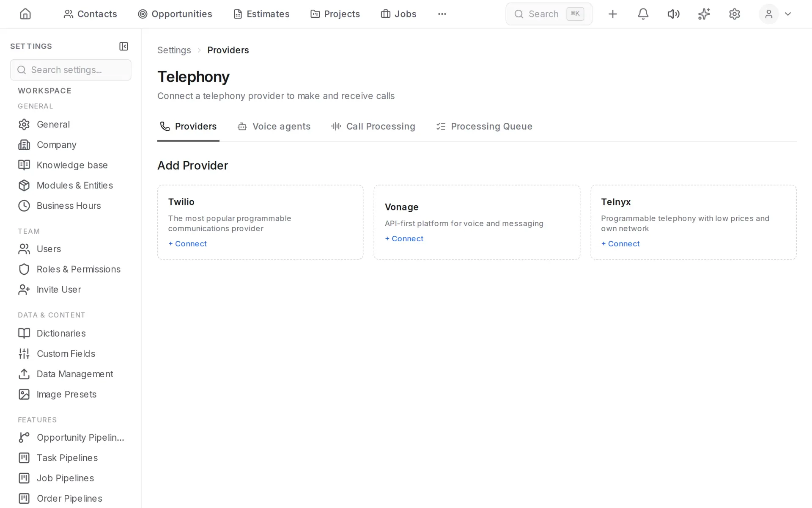Open Modules & Entities settings
Viewport: 812px width, 508px height.
(x=71, y=185)
